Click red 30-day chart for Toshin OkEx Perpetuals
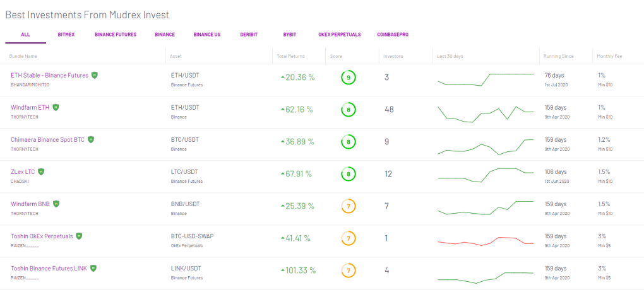 (486, 241)
